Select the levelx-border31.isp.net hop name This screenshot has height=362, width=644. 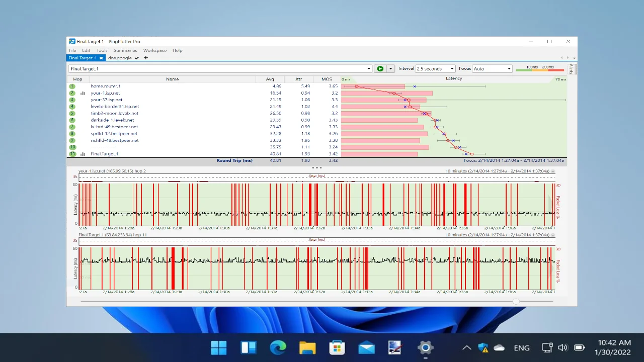(115, 107)
